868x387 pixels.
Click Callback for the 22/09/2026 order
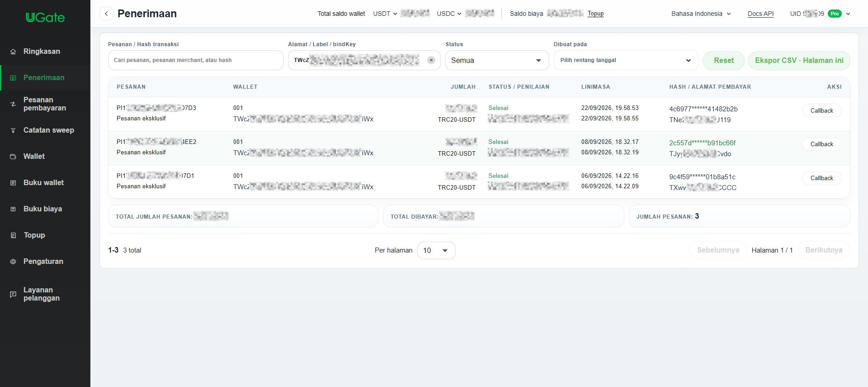point(821,110)
